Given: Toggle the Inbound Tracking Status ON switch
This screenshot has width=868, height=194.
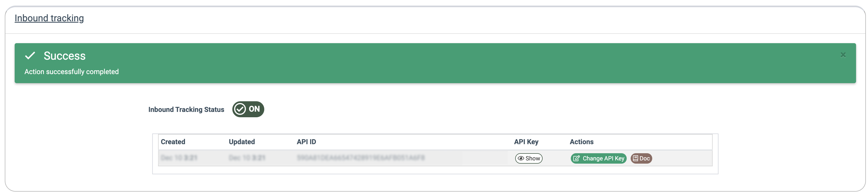Looking at the screenshot, I should 248,109.
